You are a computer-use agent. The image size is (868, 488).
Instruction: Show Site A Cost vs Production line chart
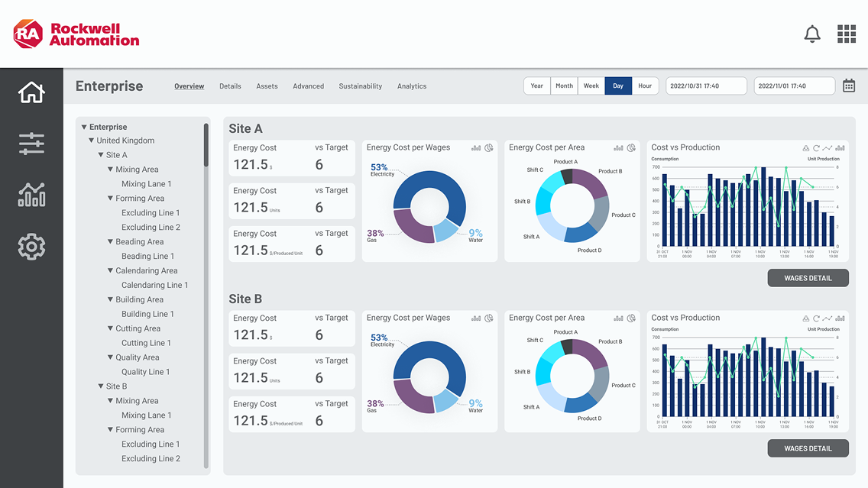click(x=827, y=147)
